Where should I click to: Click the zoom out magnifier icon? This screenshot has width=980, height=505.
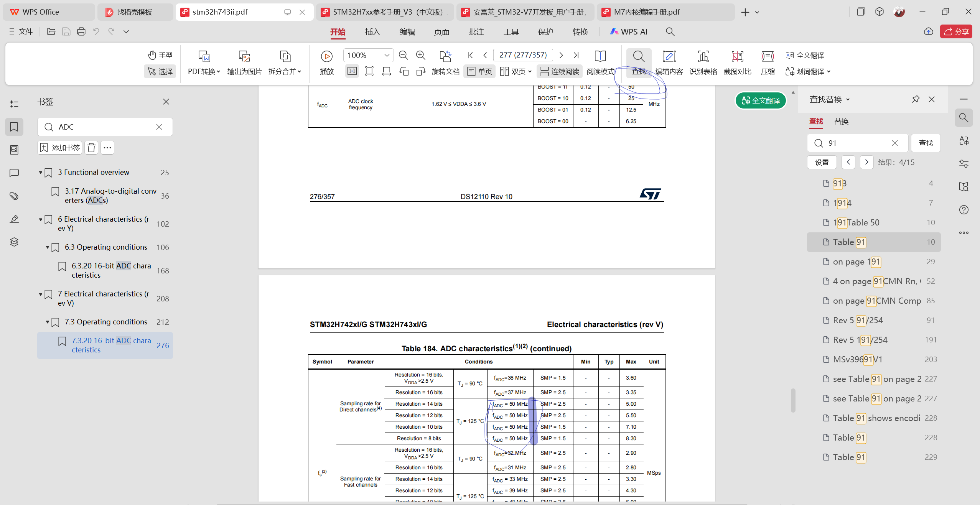pyautogui.click(x=403, y=55)
